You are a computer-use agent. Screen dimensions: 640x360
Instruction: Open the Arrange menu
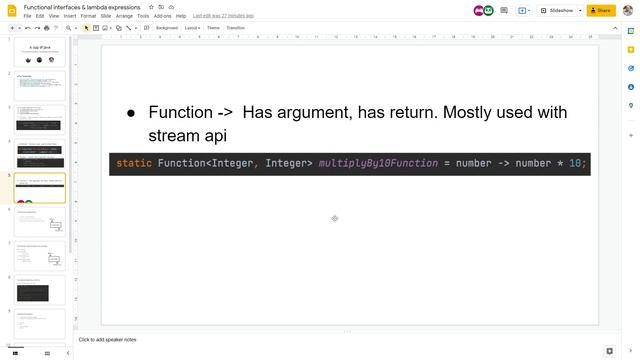click(x=124, y=16)
